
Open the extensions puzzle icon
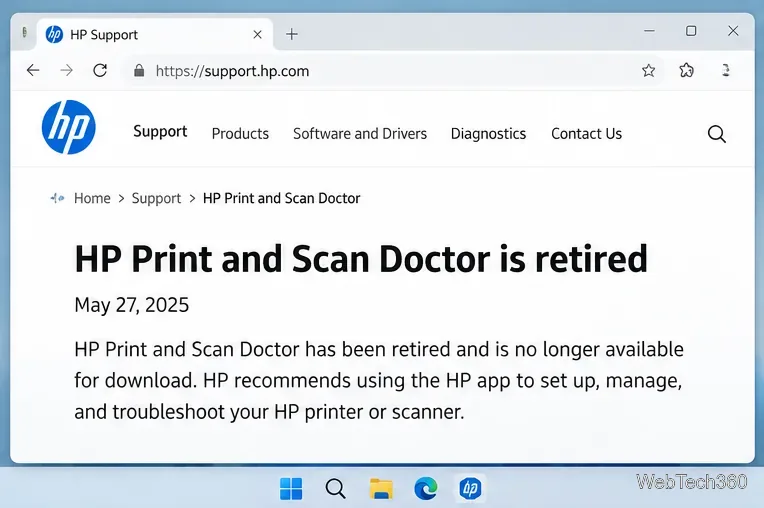(687, 70)
